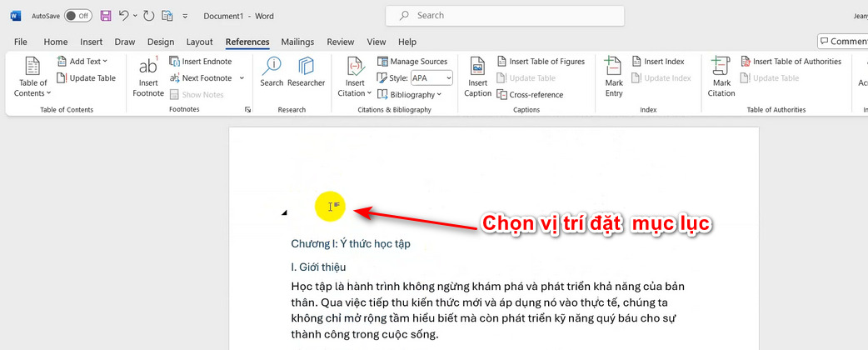The height and width of the screenshot is (350, 868).
Task: Expand the Bibliography menu
Action: point(409,95)
